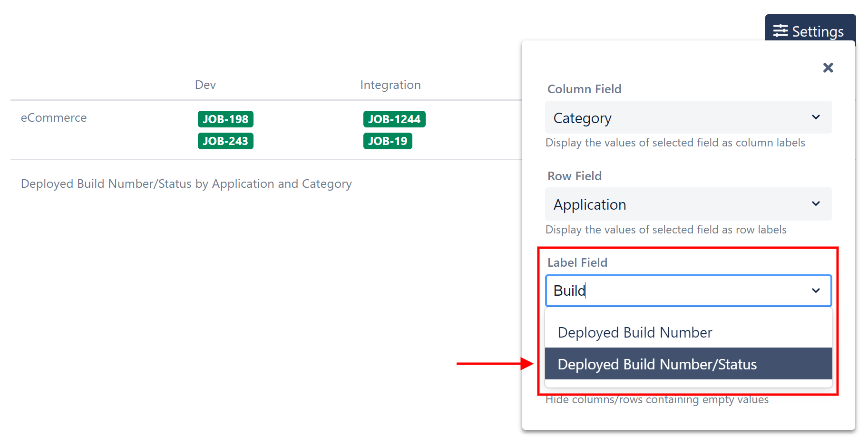The image size is (868, 445).
Task: Open the Column Field Category dropdown
Action: pos(680,117)
